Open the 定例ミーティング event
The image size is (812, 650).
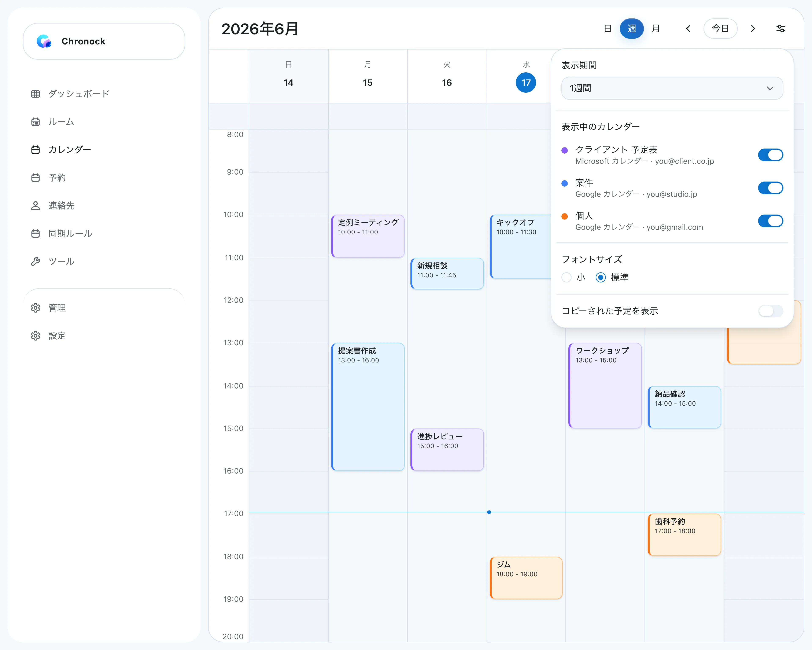click(368, 236)
